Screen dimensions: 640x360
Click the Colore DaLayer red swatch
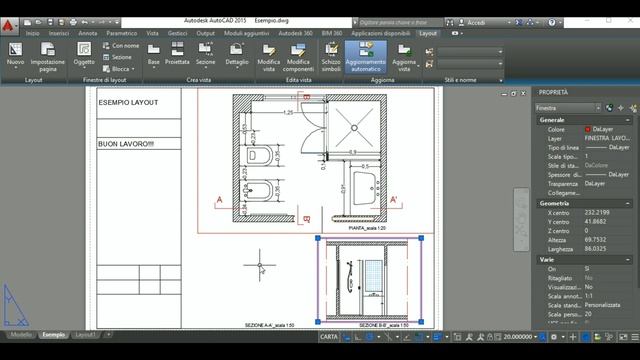[x=588, y=129]
